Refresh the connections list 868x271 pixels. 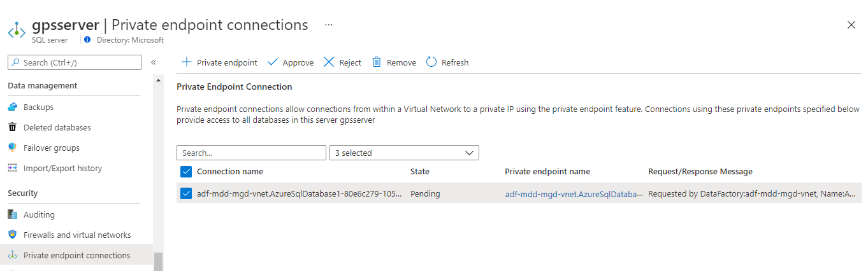(447, 62)
